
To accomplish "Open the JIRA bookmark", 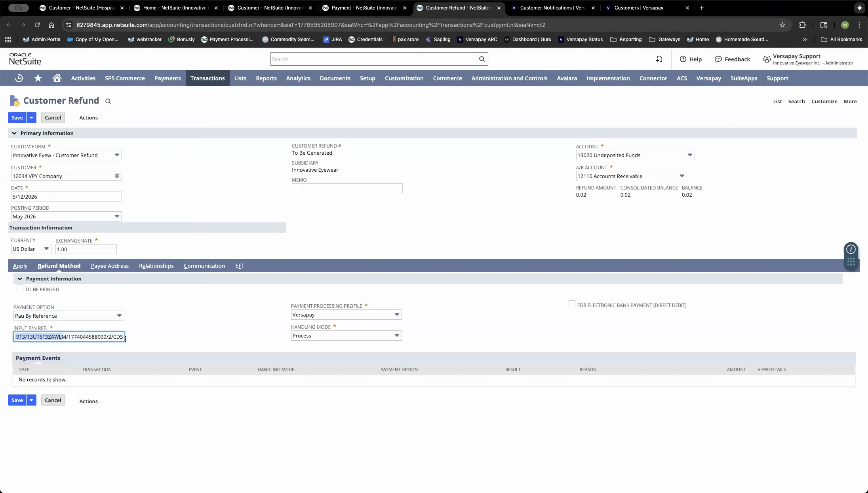I will click(x=332, y=40).
